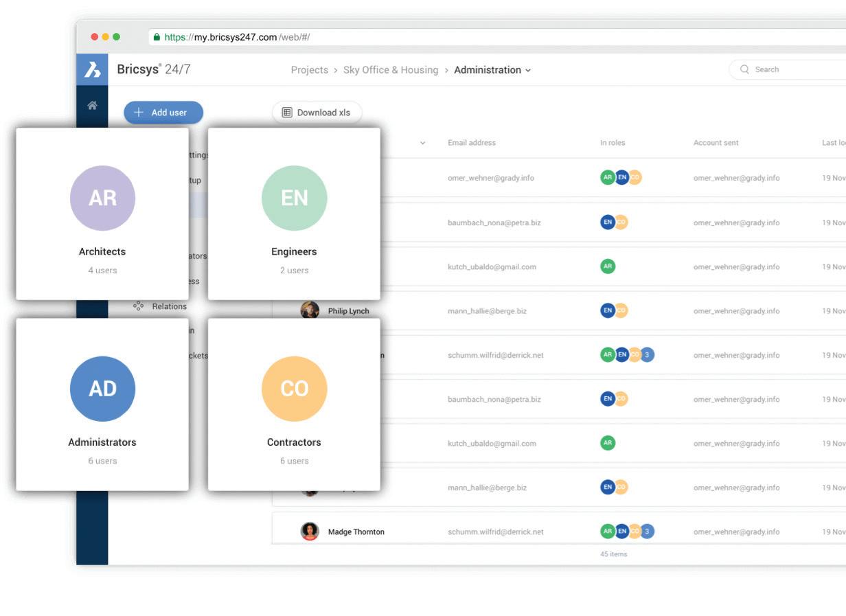Viewport: 846px width, 616px height.
Task: Click the sort chevron beside Email address header
Action: point(422,143)
